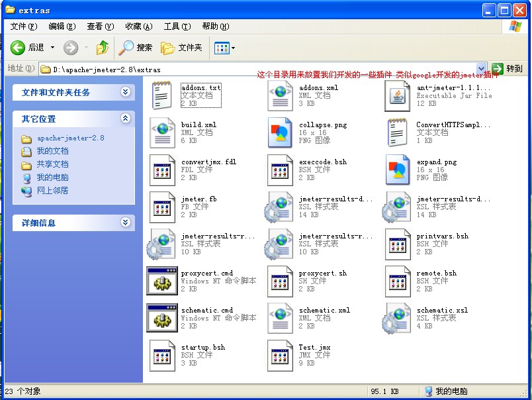Select Test.jmx file icon
Viewport: 532px width, 400px height.
[x=280, y=356]
